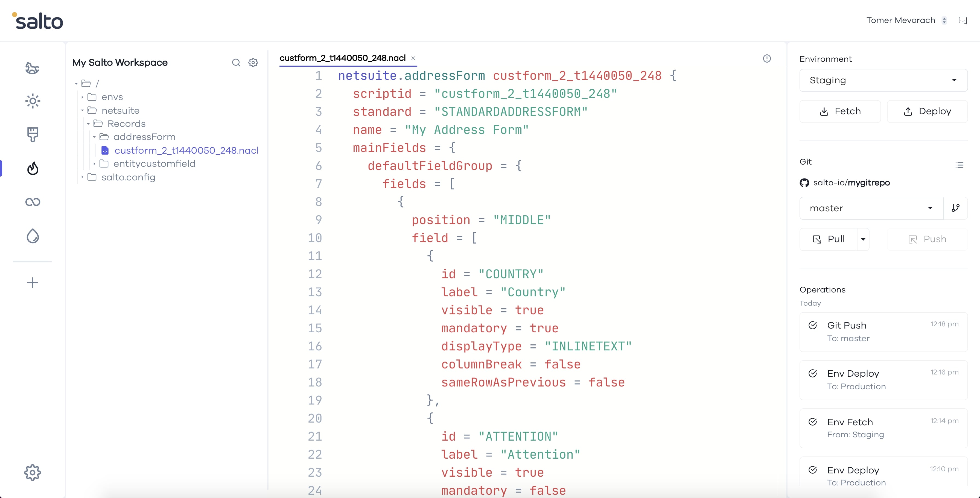The height and width of the screenshot is (498, 980).
Task: Click the Env Fetch success check icon
Action: (x=813, y=422)
